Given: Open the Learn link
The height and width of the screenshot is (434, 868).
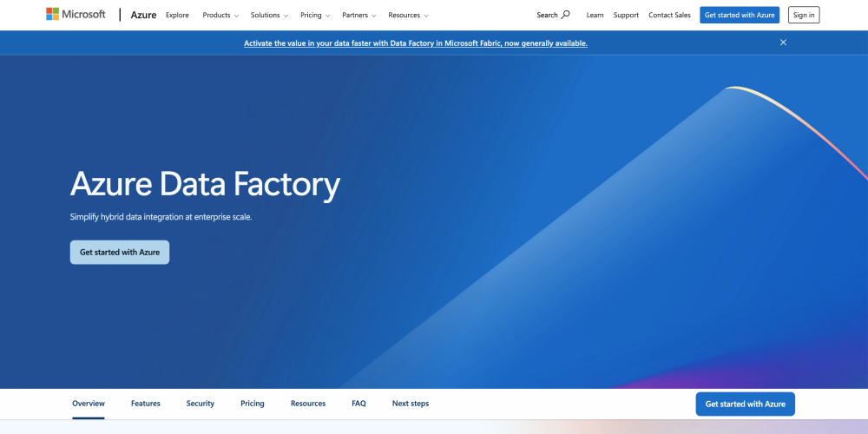Looking at the screenshot, I should pyautogui.click(x=595, y=15).
